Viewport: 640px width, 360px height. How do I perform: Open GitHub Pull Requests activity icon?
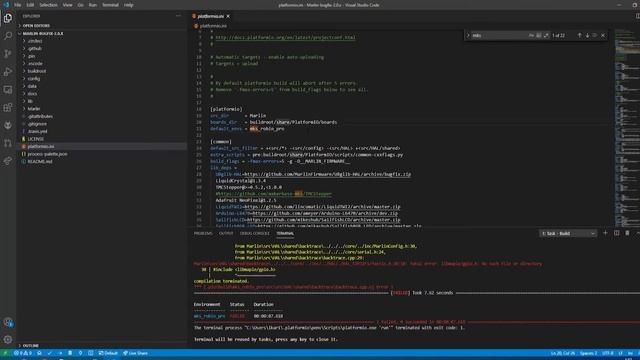[8, 143]
